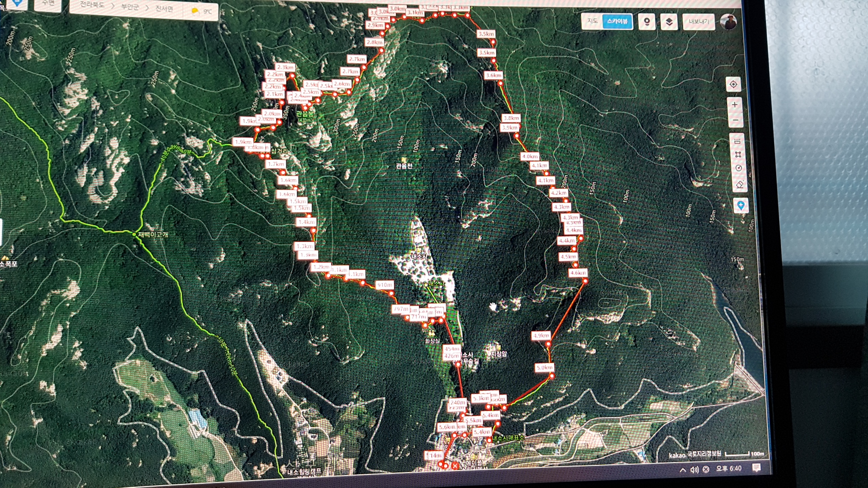Click the eraser clear-measurements tool
This screenshot has height=488, width=868.
(x=739, y=185)
